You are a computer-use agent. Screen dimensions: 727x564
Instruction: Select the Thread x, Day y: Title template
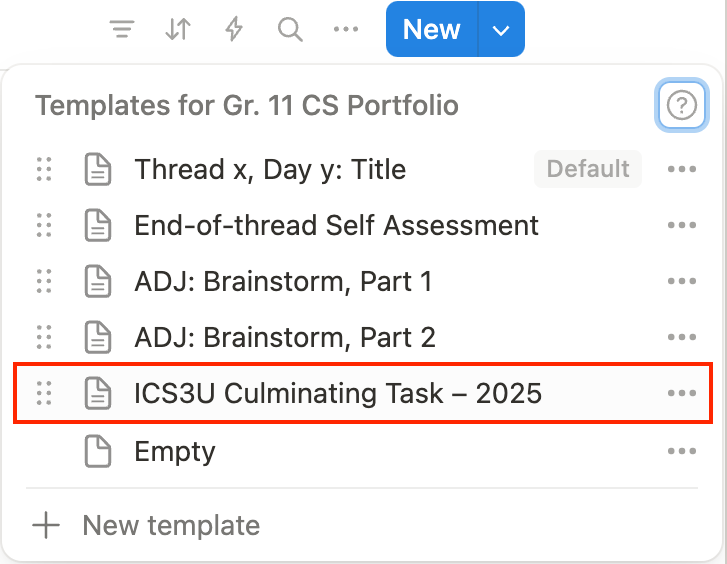click(270, 170)
